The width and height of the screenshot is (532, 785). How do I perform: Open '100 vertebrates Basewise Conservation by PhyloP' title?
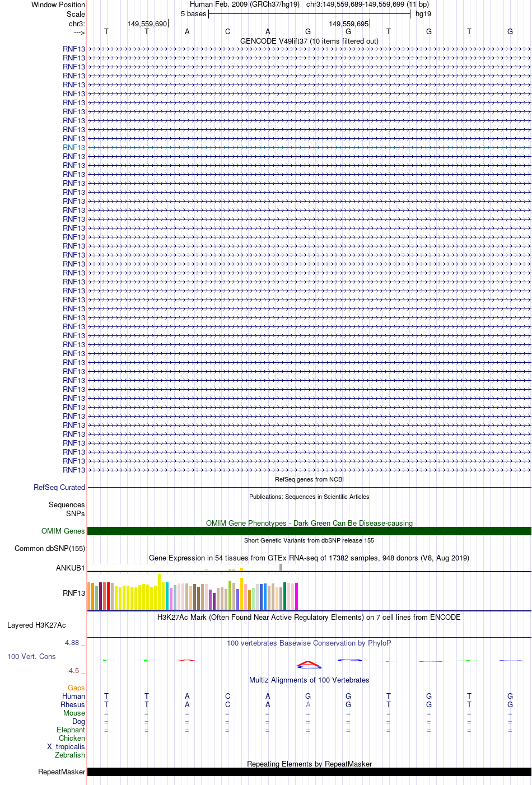(309, 643)
